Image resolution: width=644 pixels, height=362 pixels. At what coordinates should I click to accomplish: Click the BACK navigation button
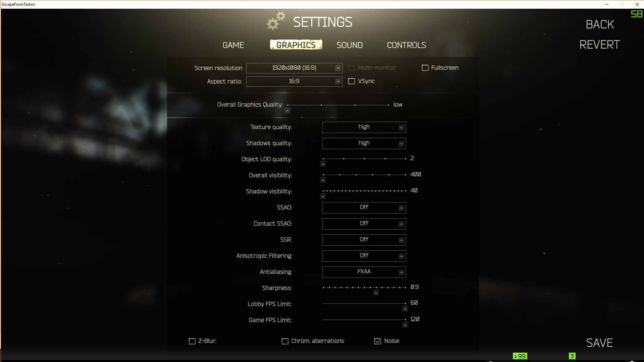(599, 24)
